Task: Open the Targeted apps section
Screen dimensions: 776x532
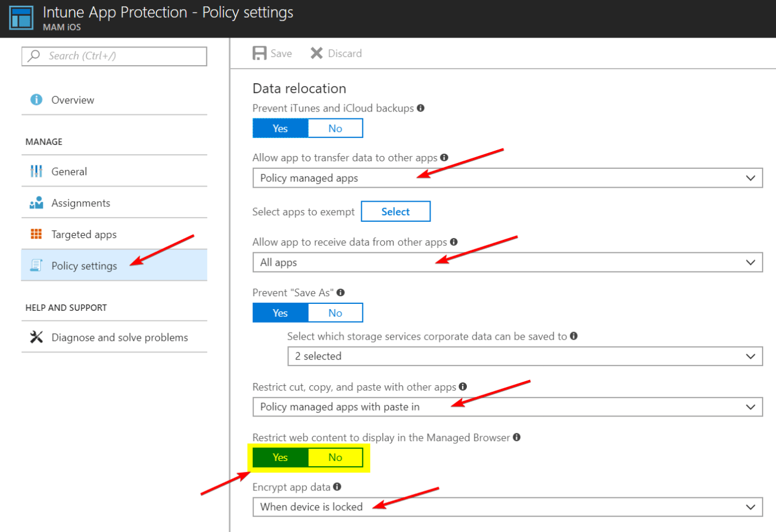Action: (85, 234)
